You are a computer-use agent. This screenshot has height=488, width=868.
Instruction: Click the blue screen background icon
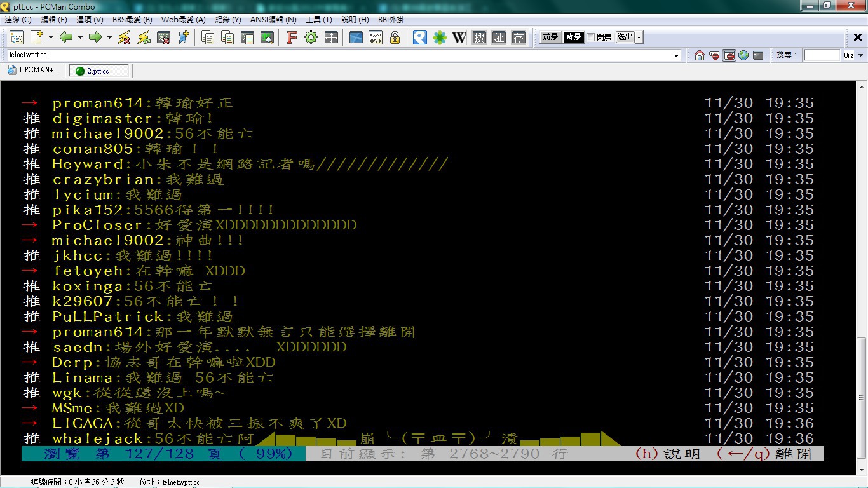point(355,37)
